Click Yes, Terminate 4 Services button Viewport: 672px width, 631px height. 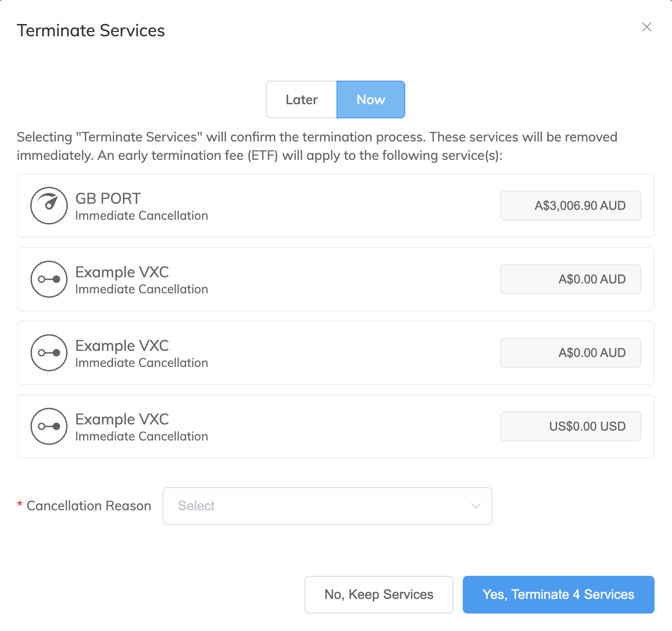tap(558, 595)
